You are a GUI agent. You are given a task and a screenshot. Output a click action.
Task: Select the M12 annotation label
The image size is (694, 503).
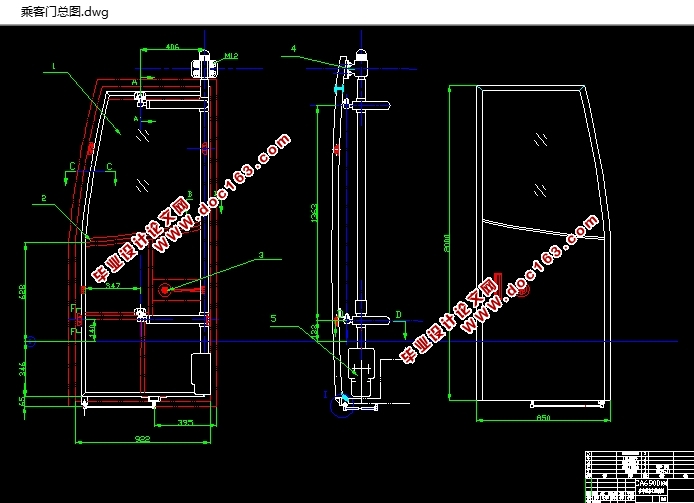[x=231, y=56]
